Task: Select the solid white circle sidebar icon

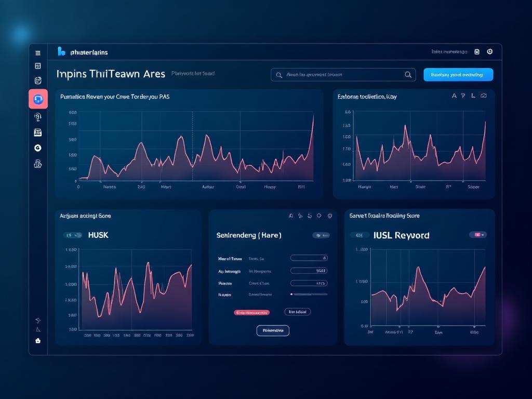Action: (x=38, y=148)
